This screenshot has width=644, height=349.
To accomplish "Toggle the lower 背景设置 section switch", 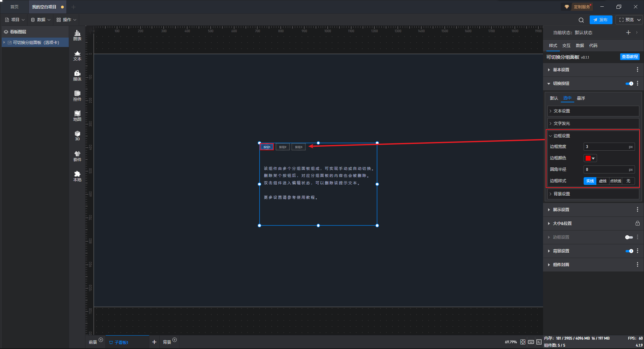I will (629, 251).
